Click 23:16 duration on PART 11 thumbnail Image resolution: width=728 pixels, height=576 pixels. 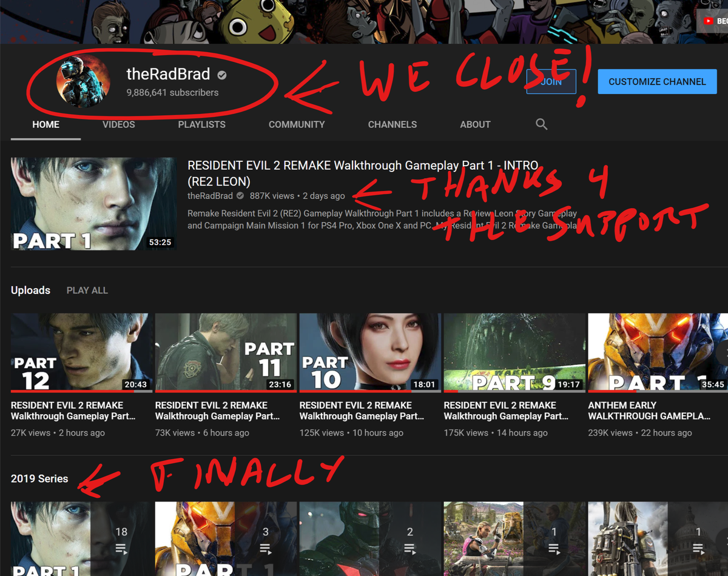280,384
